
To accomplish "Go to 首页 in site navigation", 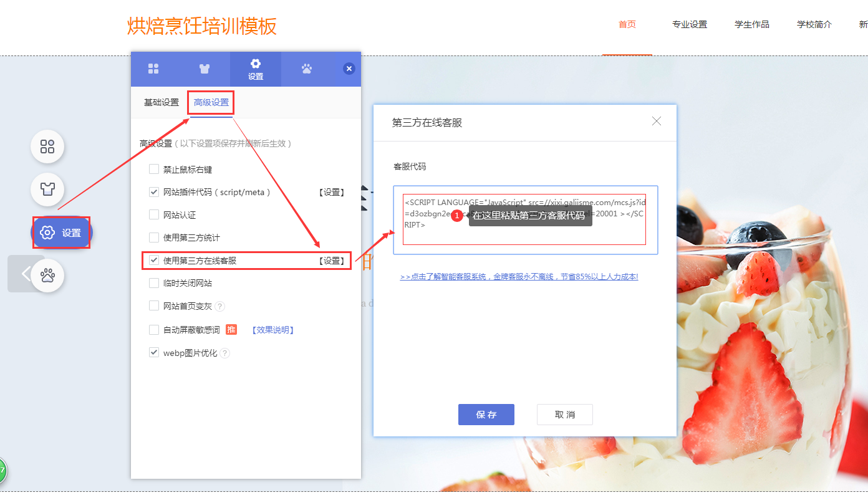I will pyautogui.click(x=627, y=25).
